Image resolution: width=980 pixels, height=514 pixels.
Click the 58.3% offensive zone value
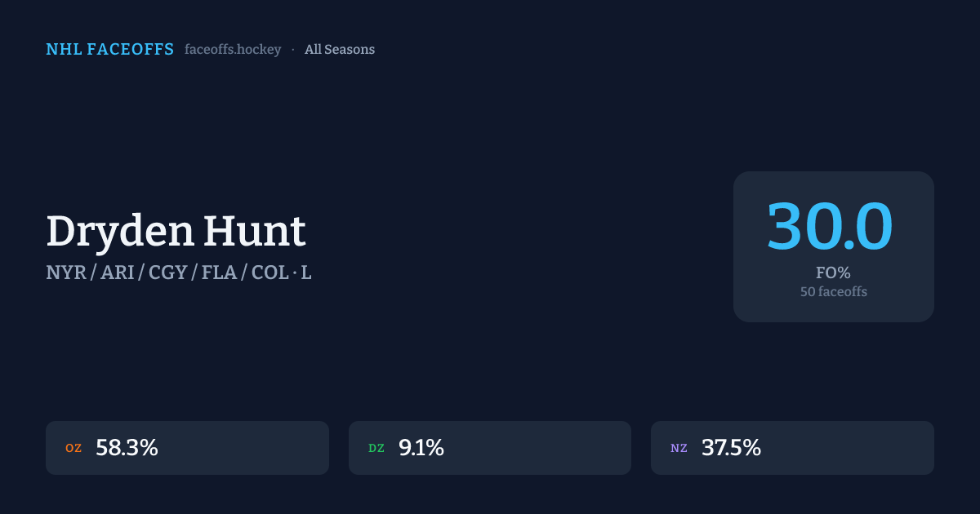pos(127,448)
